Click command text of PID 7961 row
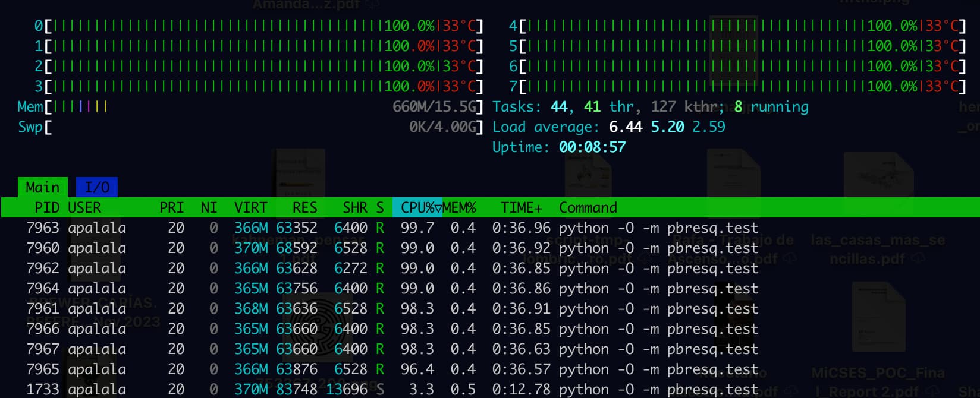980x398 pixels. [x=659, y=308]
